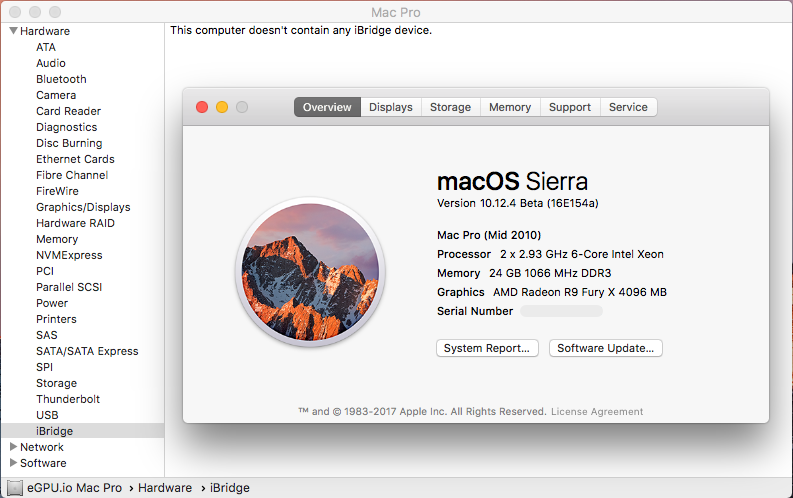Click the iBridge device message text
The image size is (793, 498).
(x=301, y=30)
